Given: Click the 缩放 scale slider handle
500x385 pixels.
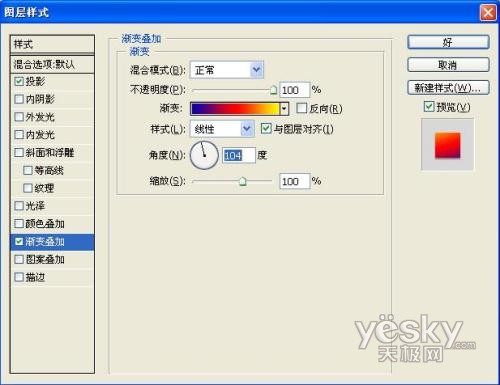Looking at the screenshot, I should click(x=243, y=181).
